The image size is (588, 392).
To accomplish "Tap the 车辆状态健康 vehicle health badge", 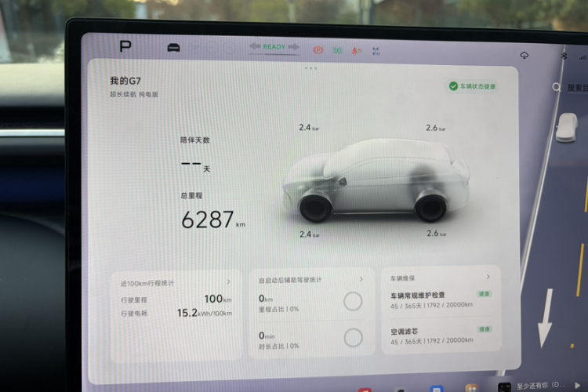I will pyautogui.click(x=472, y=86).
